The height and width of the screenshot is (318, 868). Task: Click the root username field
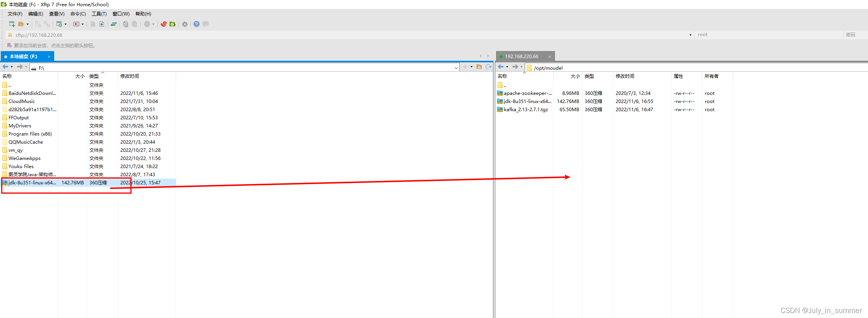click(769, 35)
